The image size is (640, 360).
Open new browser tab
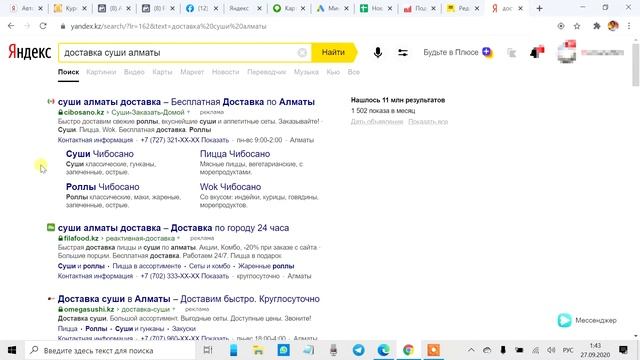(x=539, y=8)
